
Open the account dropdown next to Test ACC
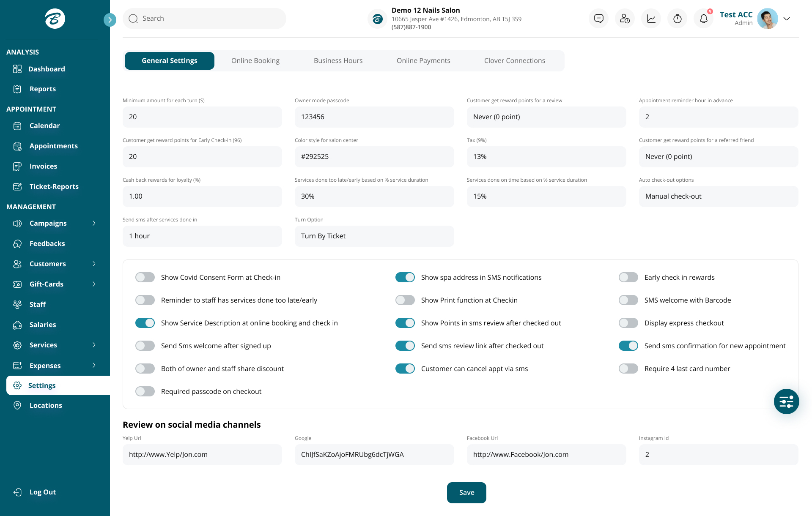787,19
